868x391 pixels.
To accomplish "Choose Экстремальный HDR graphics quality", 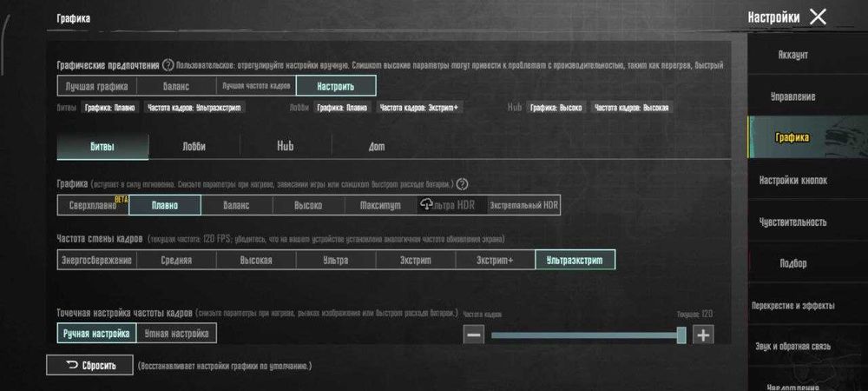I will pyautogui.click(x=523, y=205).
